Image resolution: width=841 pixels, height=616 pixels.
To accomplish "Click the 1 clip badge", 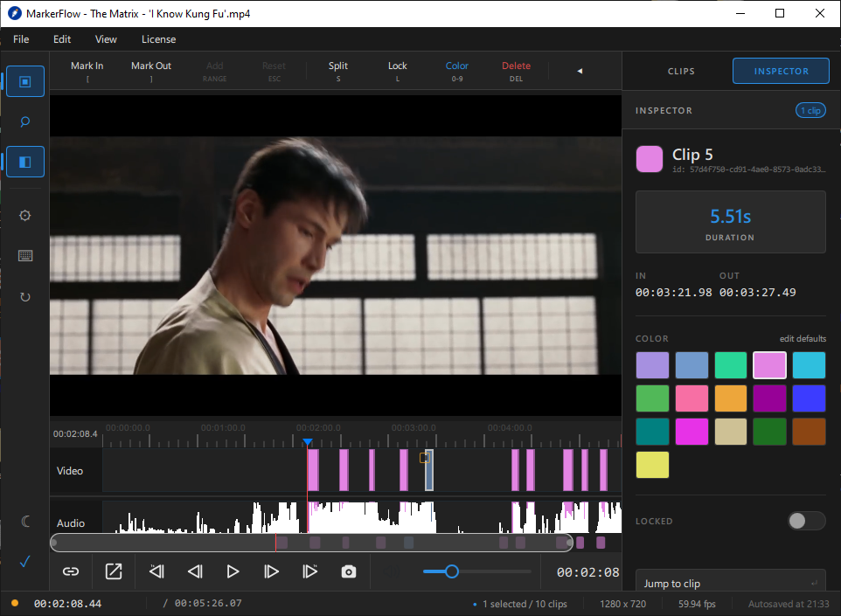I will (810, 110).
